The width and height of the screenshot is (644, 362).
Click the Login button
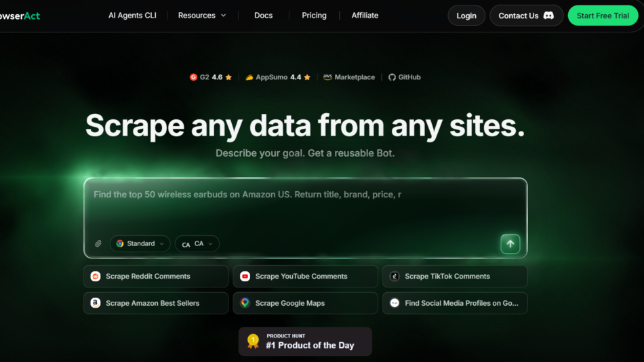coord(466,16)
